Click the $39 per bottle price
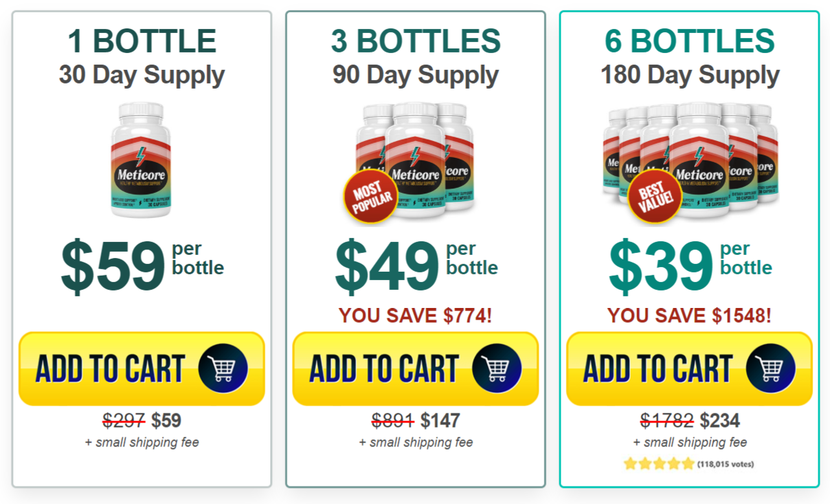 690,265
